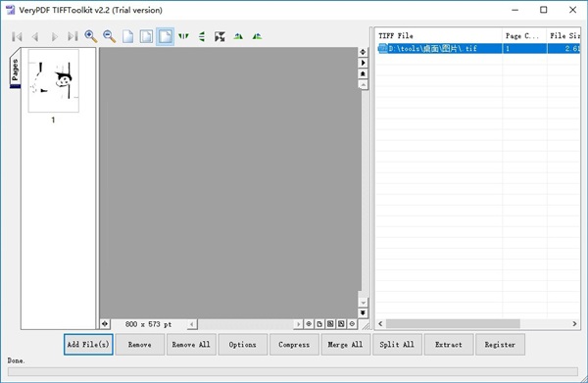Image resolution: width=588 pixels, height=383 pixels.
Task: Click the Compress button
Action: 294,345
